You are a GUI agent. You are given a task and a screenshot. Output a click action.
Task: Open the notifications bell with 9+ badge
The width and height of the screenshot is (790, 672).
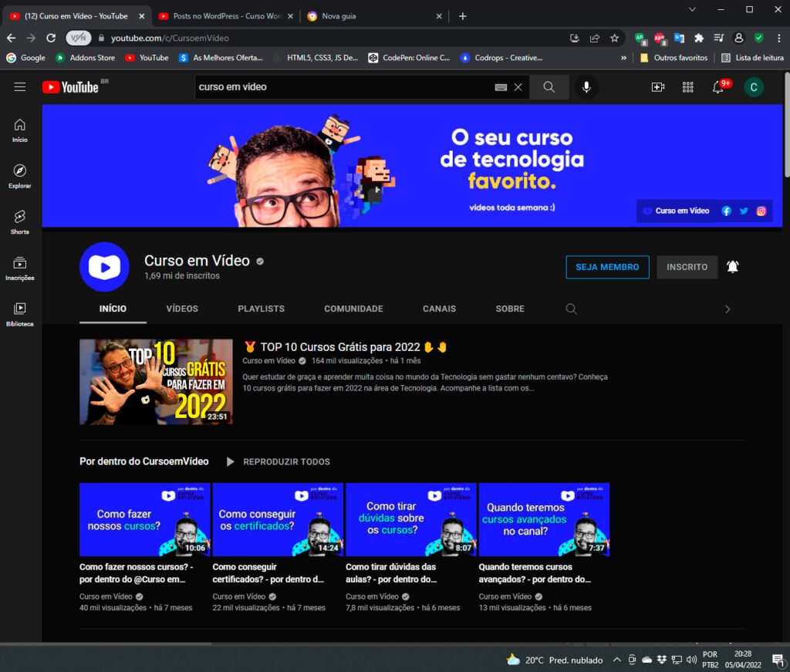[719, 87]
